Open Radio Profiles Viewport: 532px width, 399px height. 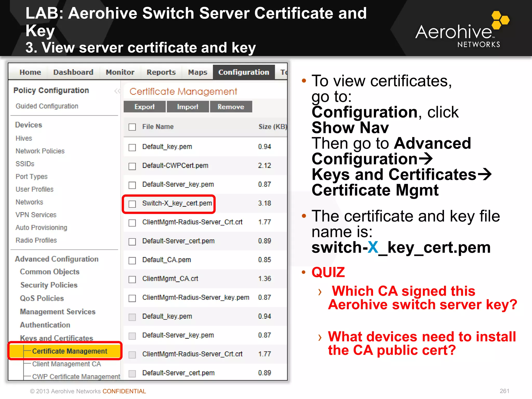tap(36, 240)
